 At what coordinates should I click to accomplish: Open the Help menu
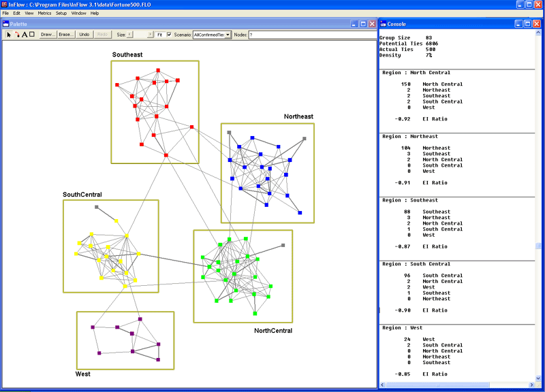(x=95, y=13)
